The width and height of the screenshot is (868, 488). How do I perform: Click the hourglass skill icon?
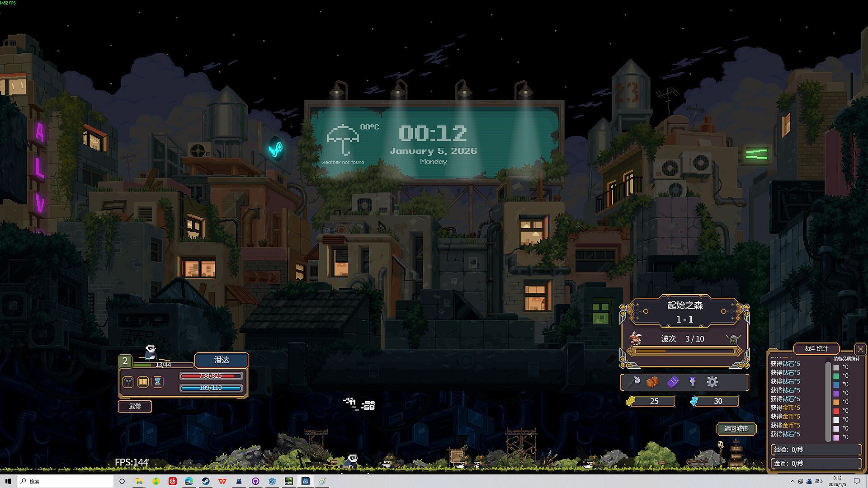(x=157, y=382)
